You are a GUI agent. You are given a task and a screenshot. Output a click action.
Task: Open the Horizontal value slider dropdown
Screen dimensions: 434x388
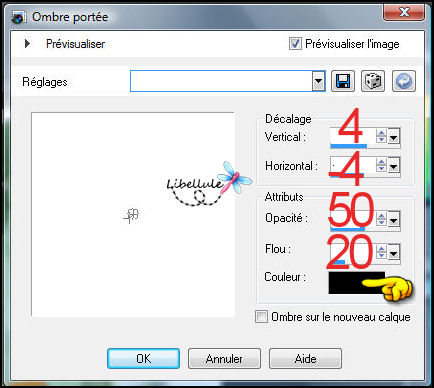click(x=394, y=166)
